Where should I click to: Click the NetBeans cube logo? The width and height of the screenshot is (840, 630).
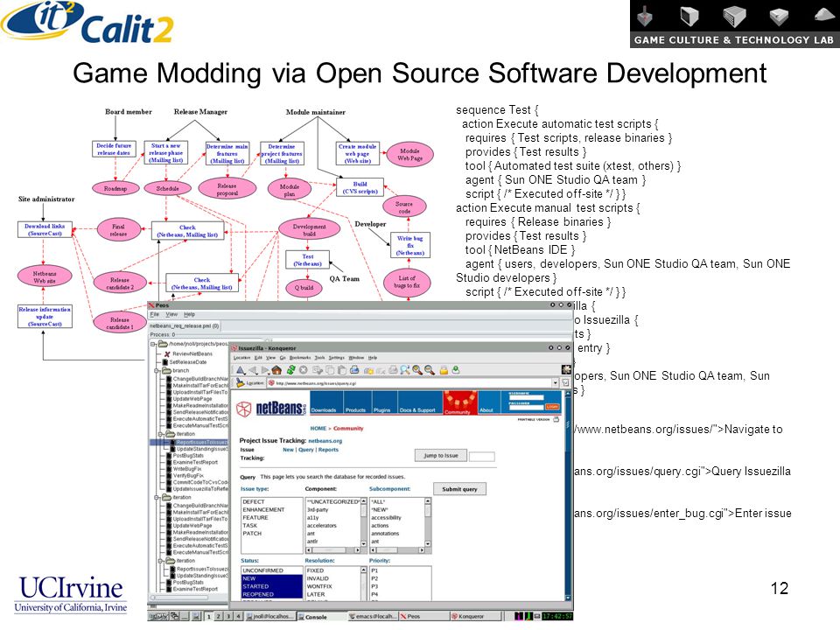point(244,409)
